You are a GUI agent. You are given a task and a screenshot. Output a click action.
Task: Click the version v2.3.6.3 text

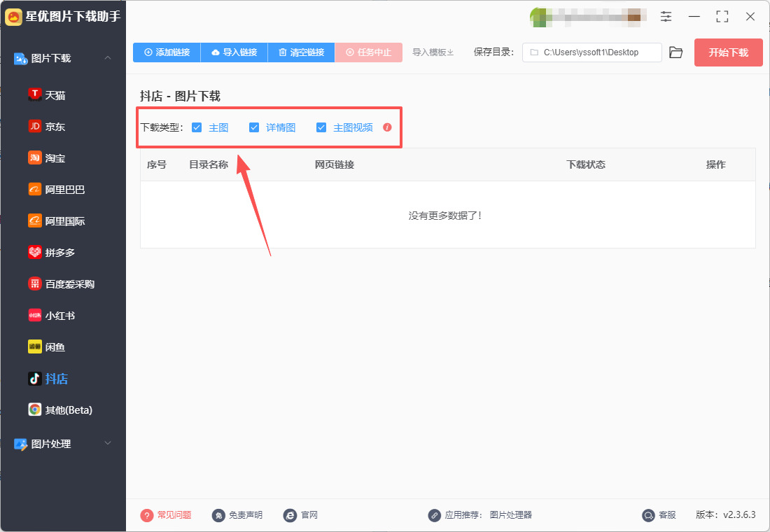coord(726,514)
